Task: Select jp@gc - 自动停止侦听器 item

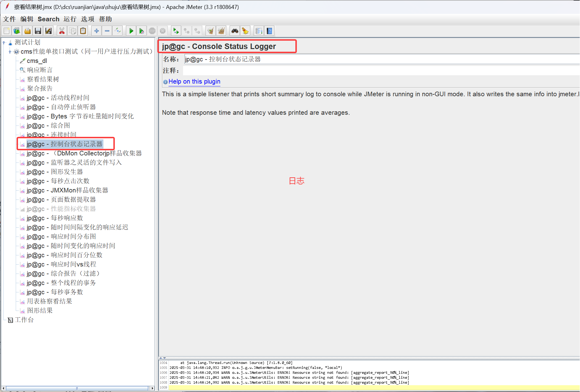Action: pos(61,107)
